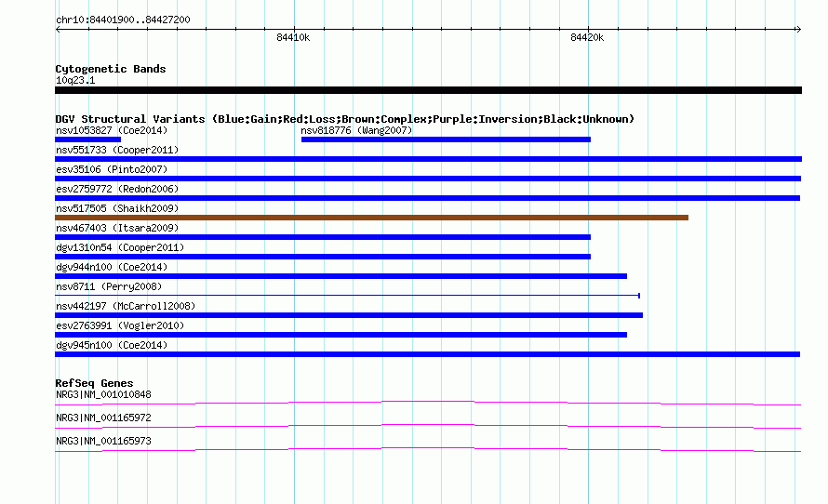Click the dgv1310n54 (Cooper2011) variant bar
This screenshot has height=504, width=828.
point(323,257)
